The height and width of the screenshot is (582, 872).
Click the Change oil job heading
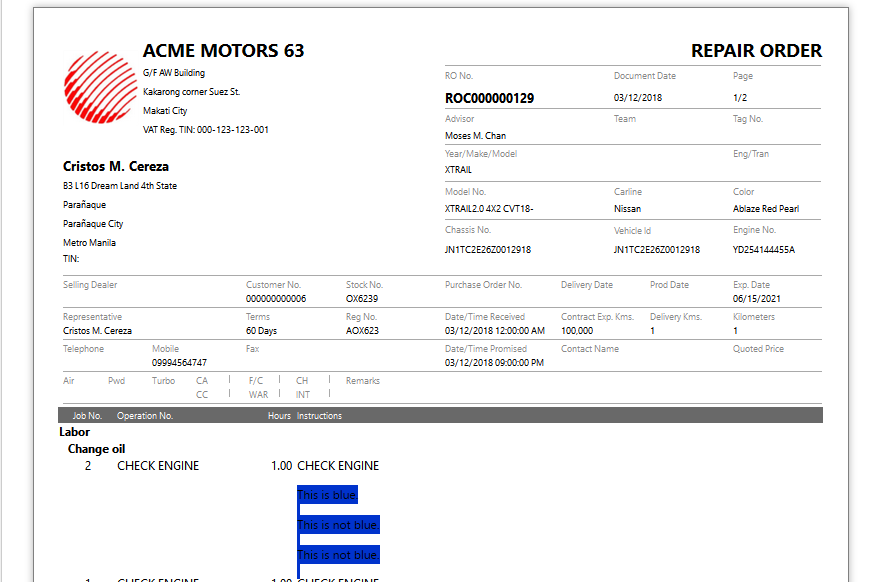[96, 449]
